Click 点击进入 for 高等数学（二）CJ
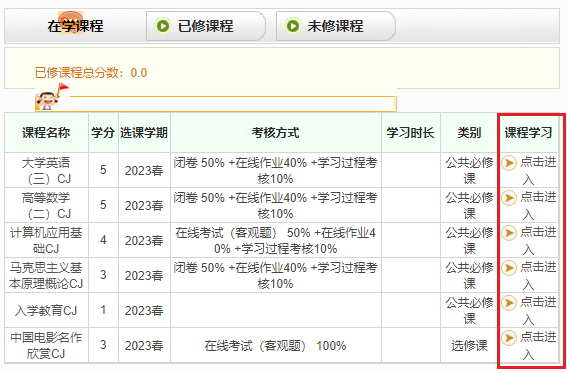The image size is (567, 373). [x=538, y=205]
